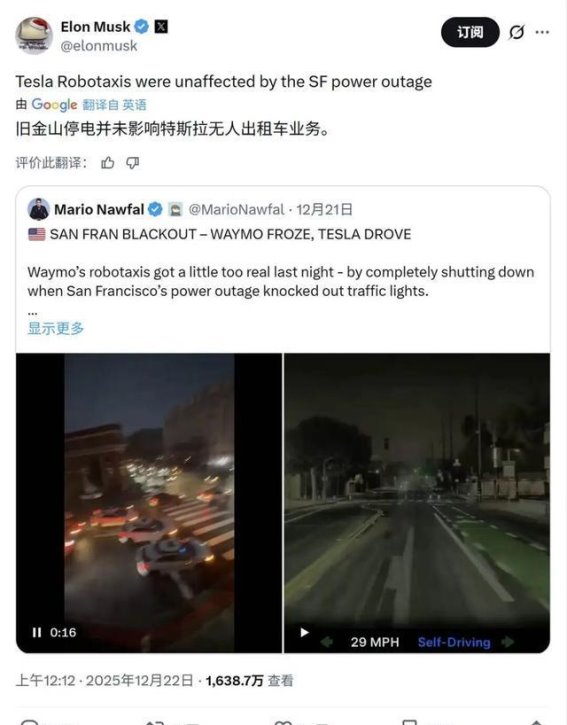The height and width of the screenshot is (725, 567).
Task: Click the Google translation attribution logo
Action: [x=54, y=105]
